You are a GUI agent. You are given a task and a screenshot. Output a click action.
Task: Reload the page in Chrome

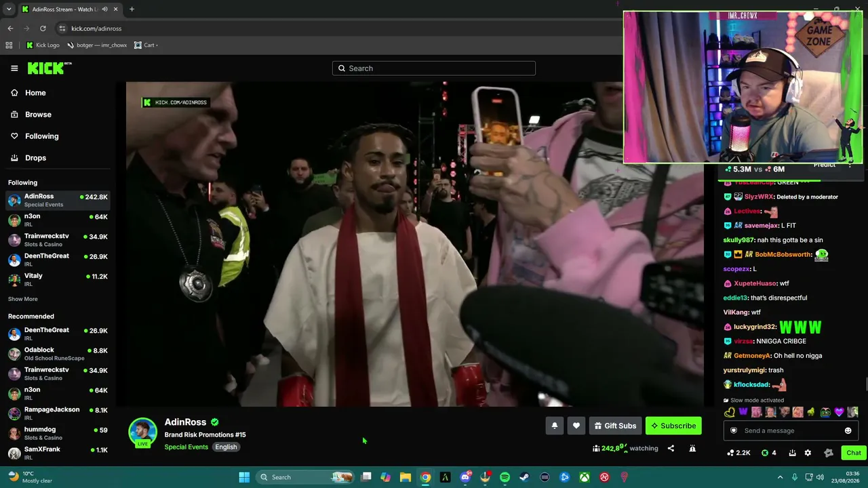[43, 28]
